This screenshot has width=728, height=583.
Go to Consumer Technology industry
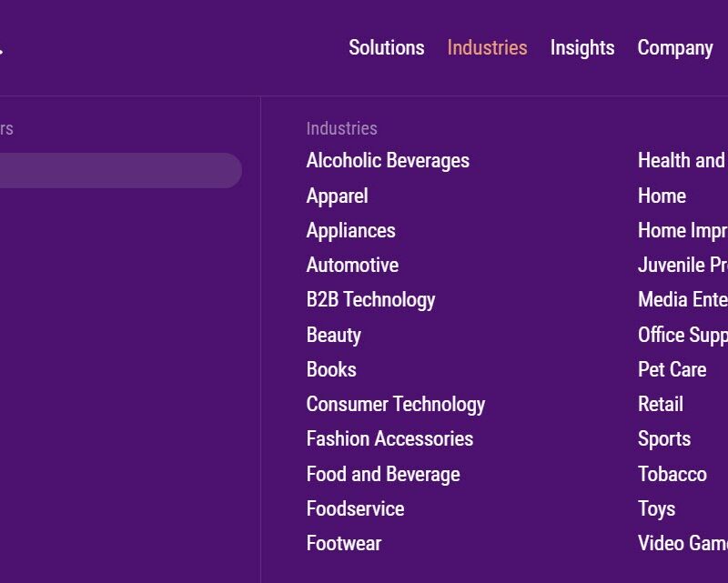pyautogui.click(x=396, y=405)
